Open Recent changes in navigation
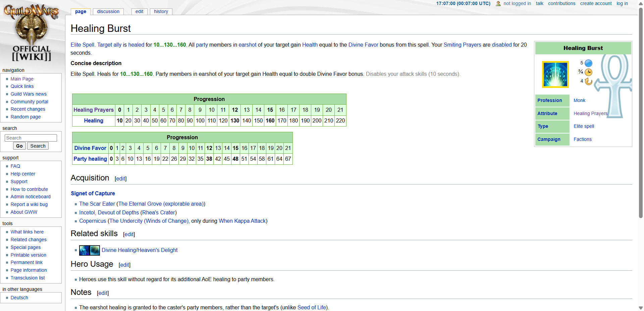The width and height of the screenshot is (644, 311). (28, 109)
